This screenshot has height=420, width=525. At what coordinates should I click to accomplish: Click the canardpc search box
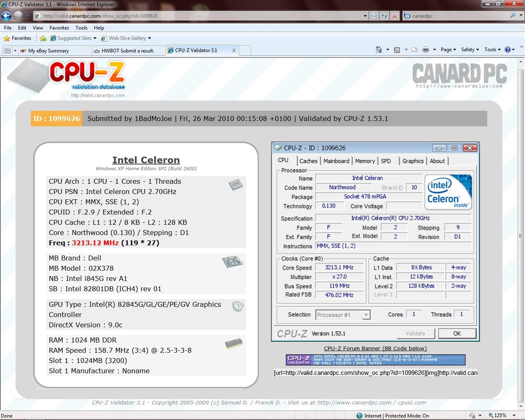coord(456,16)
